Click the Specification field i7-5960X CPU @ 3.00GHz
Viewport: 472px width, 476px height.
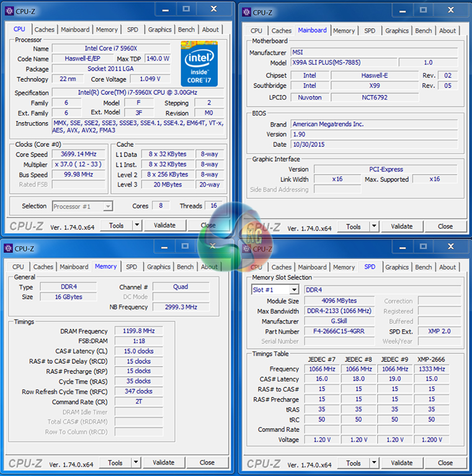138,92
